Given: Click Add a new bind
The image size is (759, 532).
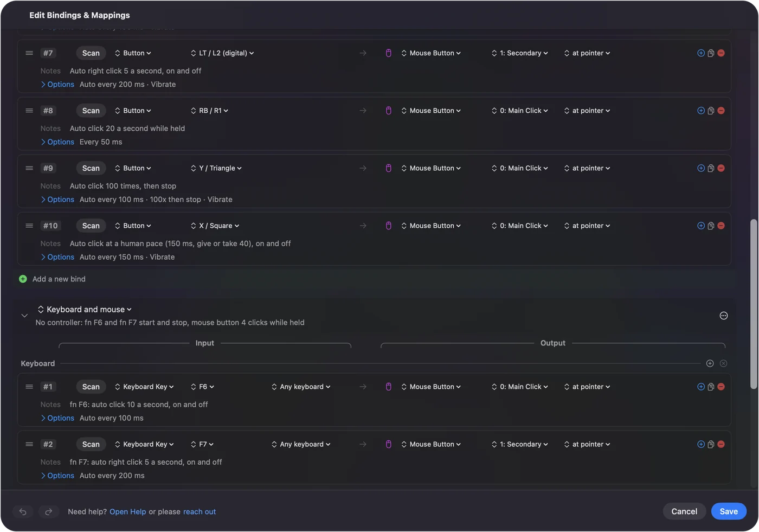Looking at the screenshot, I should (x=59, y=279).
